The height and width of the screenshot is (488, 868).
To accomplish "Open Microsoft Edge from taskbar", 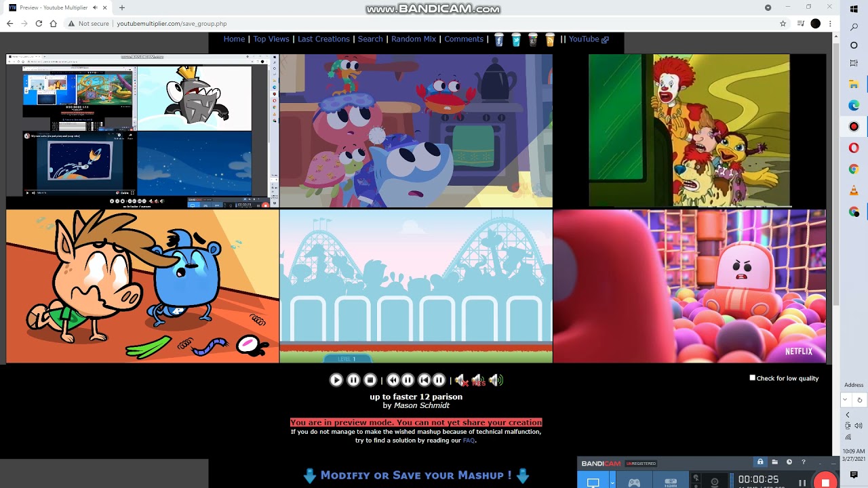I will [x=854, y=106].
